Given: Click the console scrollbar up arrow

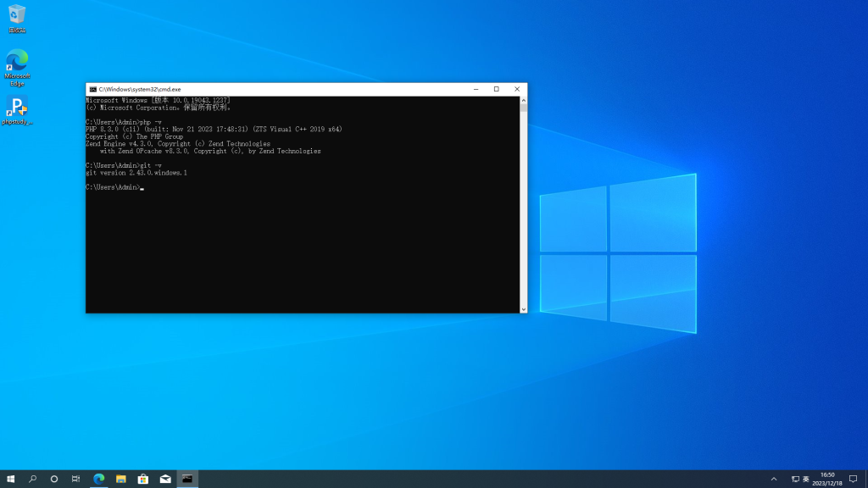Looking at the screenshot, I should pos(523,100).
